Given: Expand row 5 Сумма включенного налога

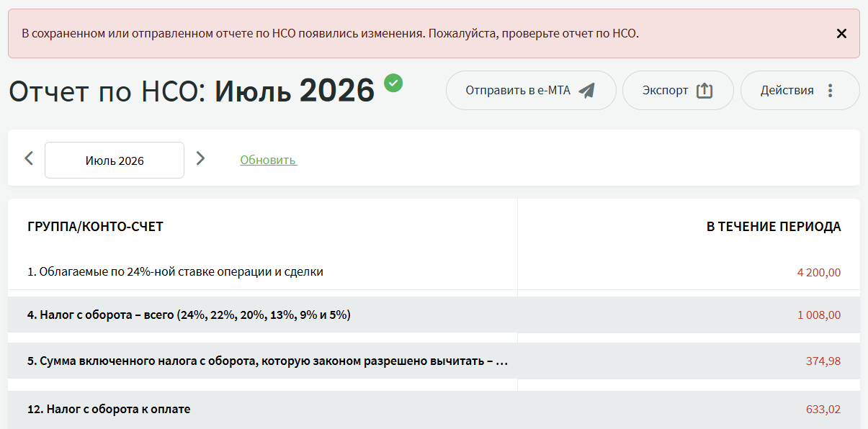Looking at the screenshot, I should pos(434,361).
